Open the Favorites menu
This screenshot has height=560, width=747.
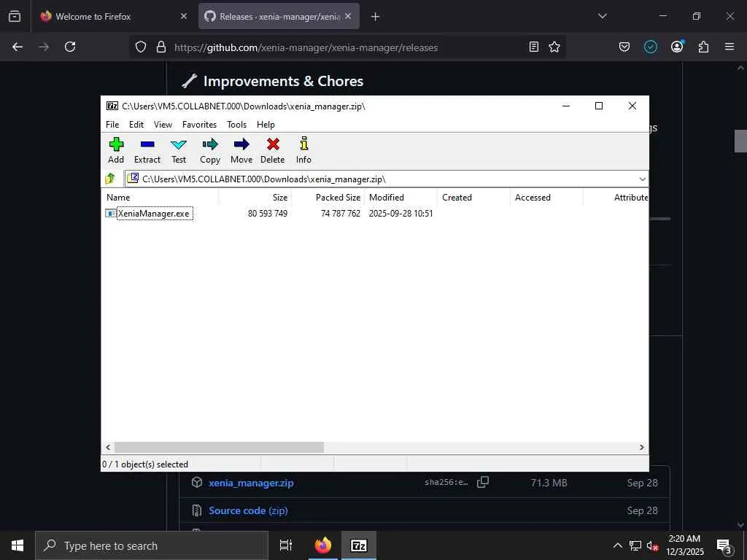pyautogui.click(x=199, y=124)
